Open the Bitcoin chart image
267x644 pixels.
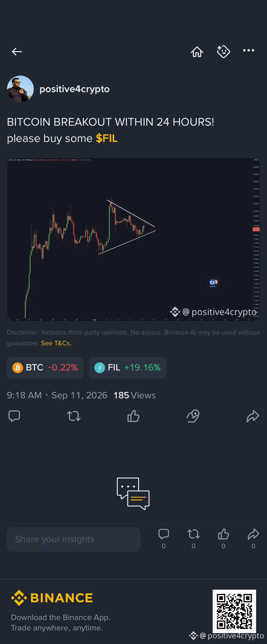[133, 239]
